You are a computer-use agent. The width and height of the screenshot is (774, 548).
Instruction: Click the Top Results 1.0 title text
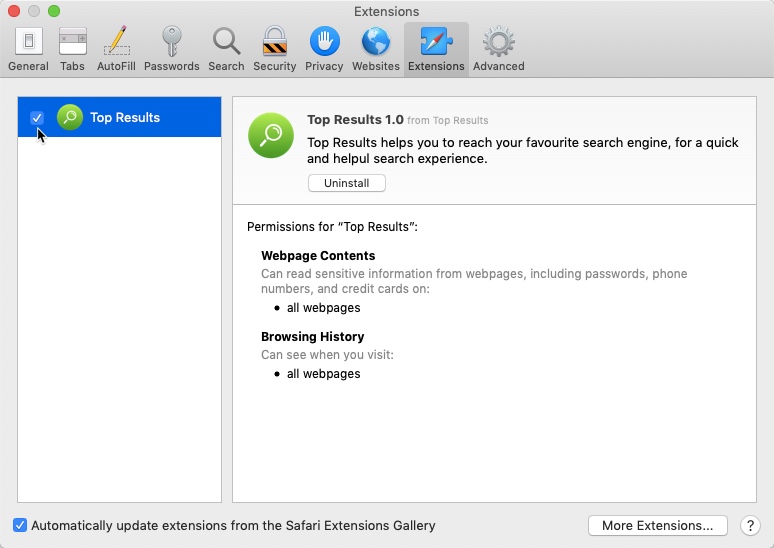(355, 120)
